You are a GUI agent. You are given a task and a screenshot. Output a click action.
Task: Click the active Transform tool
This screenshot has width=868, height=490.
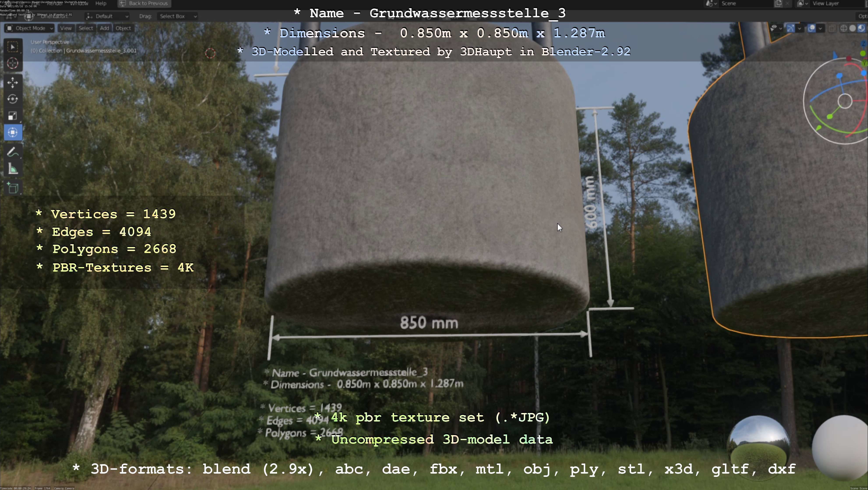click(x=13, y=132)
